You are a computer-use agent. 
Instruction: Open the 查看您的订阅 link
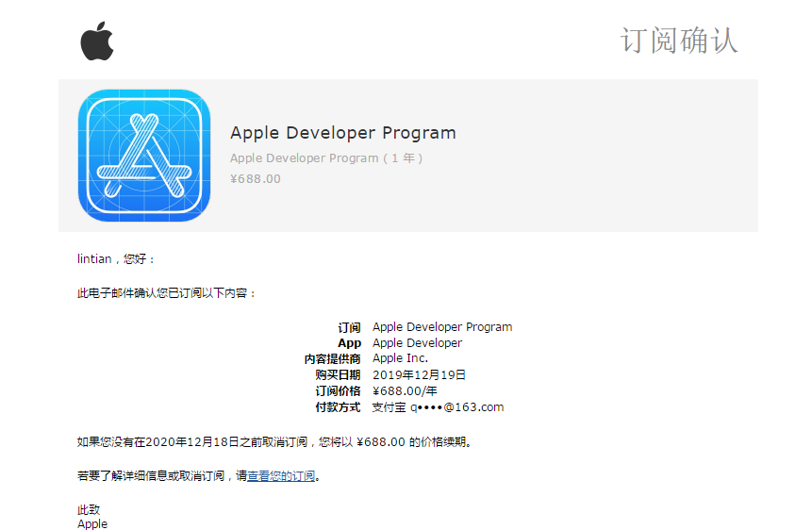pos(281,475)
